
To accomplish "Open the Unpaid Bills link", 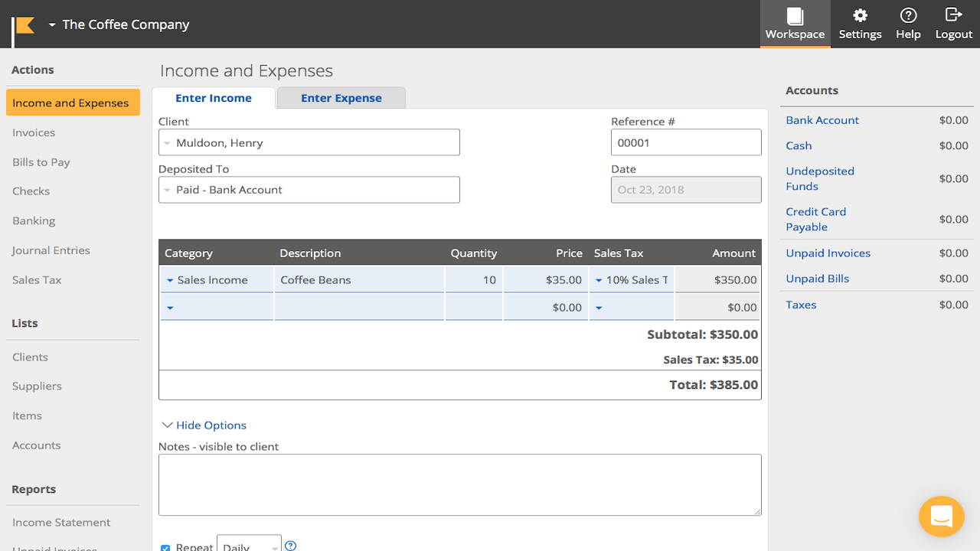I will pyautogui.click(x=817, y=279).
